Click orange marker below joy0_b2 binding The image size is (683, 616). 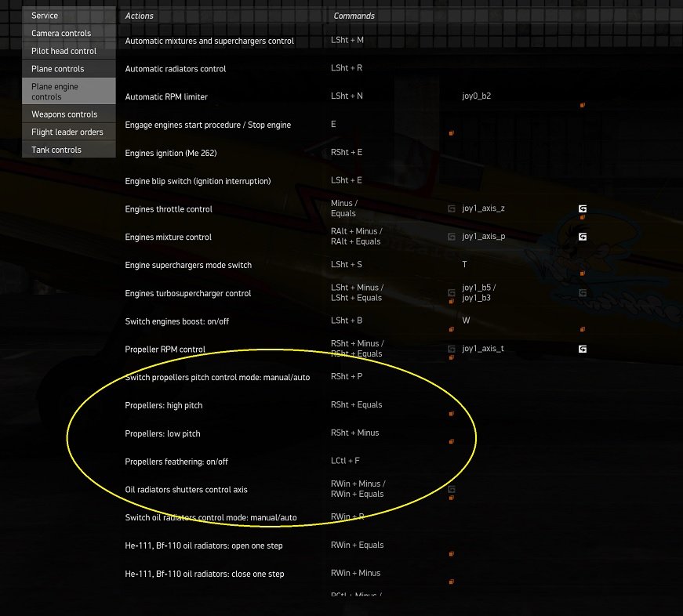(x=583, y=105)
